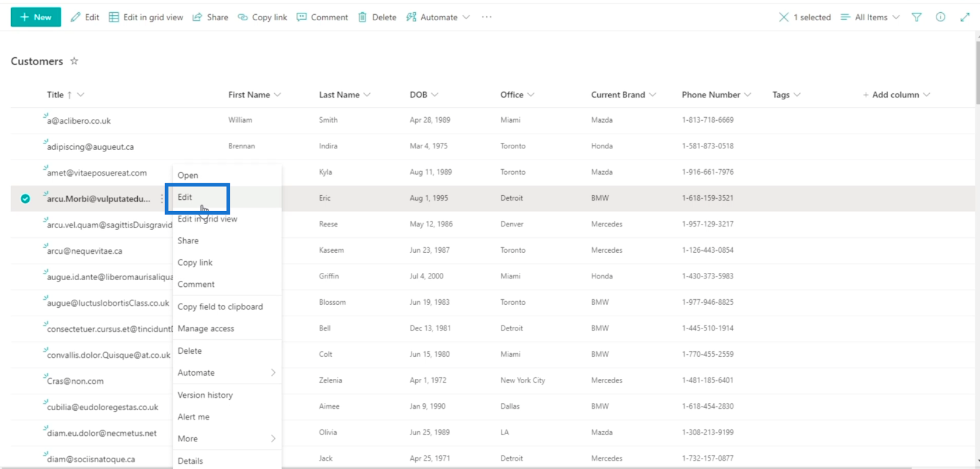Open the All Items view switcher
This screenshot has height=469, width=980.
click(870, 17)
